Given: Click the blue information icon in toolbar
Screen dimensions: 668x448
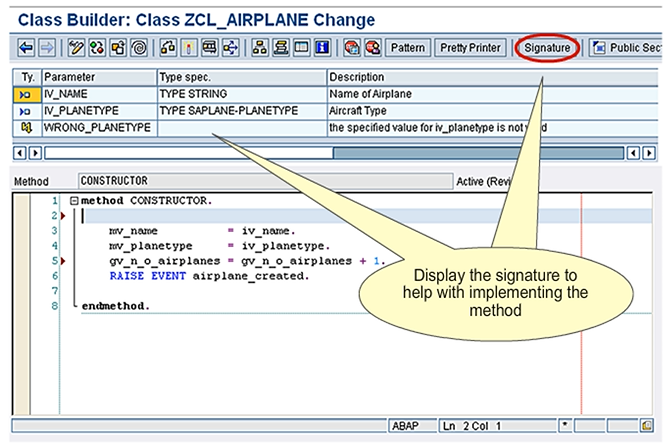Looking at the screenshot, I should click(x=321, y=47).
